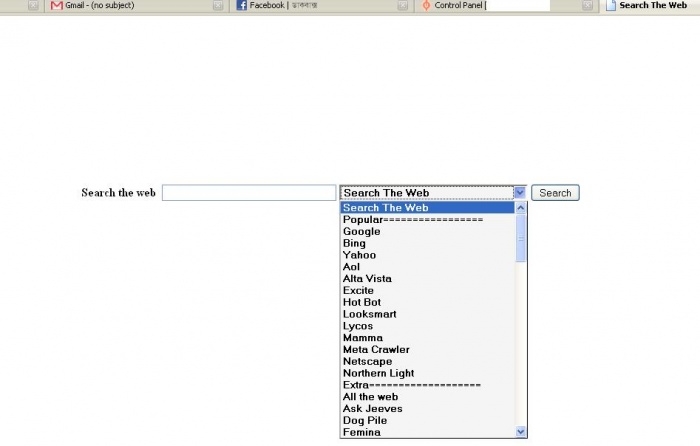Click the Facebook logo icon
Image resolution: width=700 pixels, height=446 pixels.
[x=242, y=5]
